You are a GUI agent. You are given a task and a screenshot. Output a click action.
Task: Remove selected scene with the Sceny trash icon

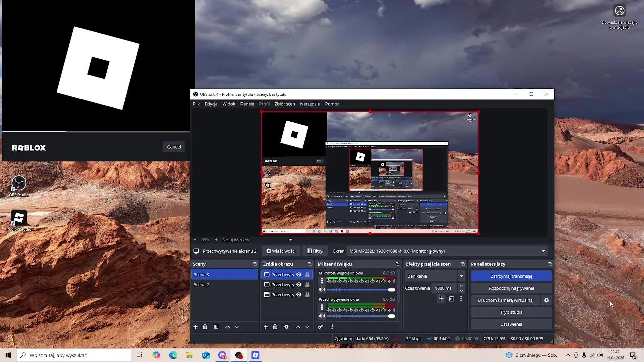point(205,327)
